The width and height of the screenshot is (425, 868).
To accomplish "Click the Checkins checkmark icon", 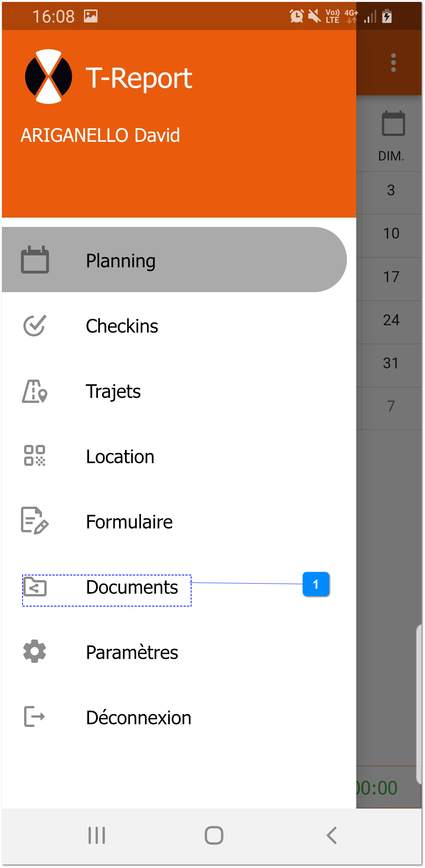I will [x=35, y=326].
